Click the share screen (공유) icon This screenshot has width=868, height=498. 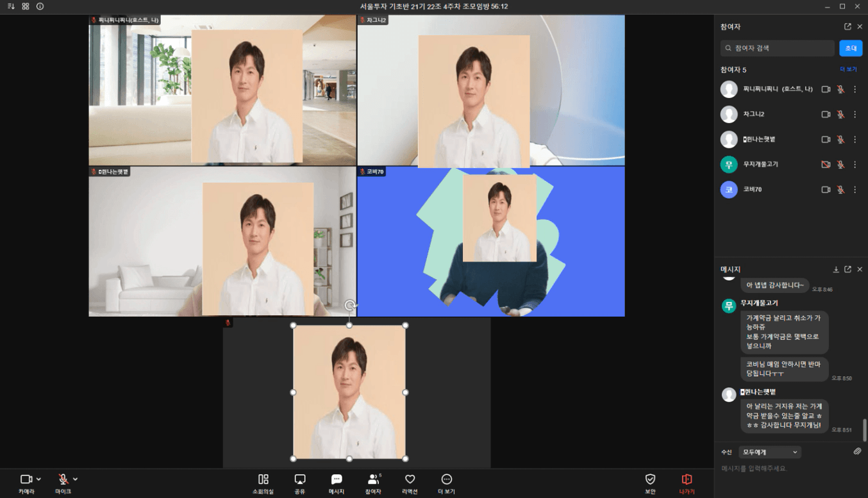pyautogui.click(x=299, y=480)
